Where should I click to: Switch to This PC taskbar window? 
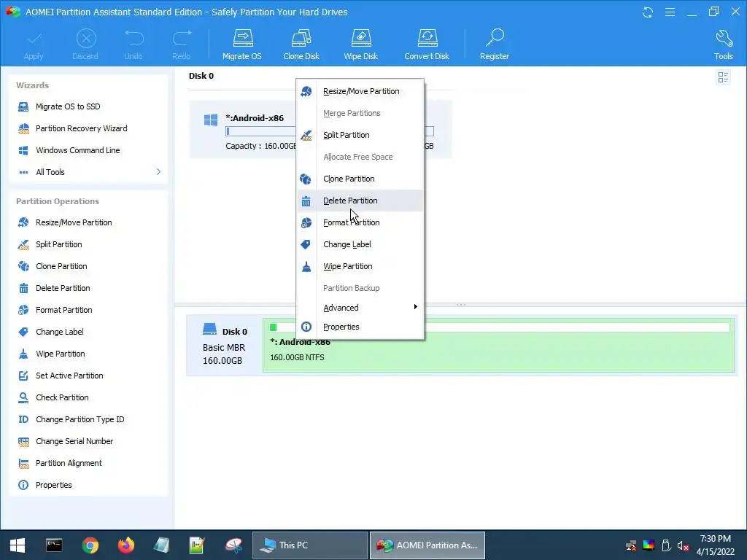coord(309,545)
